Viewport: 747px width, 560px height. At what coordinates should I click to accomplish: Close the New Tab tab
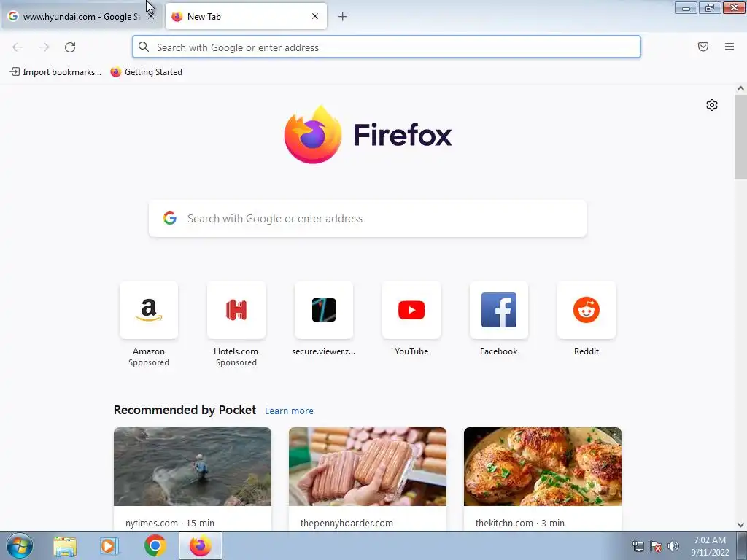(315, 16)
